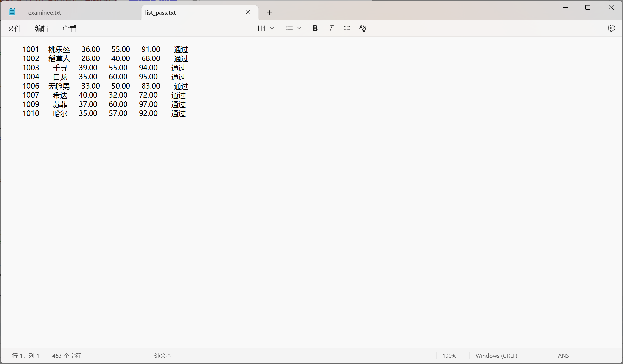The height and width of the screenshot is (364, 623).
Task: Click the score 32.00 in row 1007
Action: [x=118, y=95]
